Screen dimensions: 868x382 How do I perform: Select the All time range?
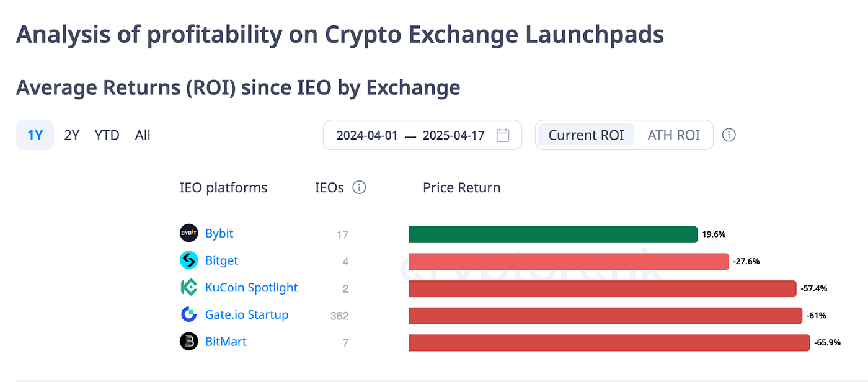[x=143, y=135]
